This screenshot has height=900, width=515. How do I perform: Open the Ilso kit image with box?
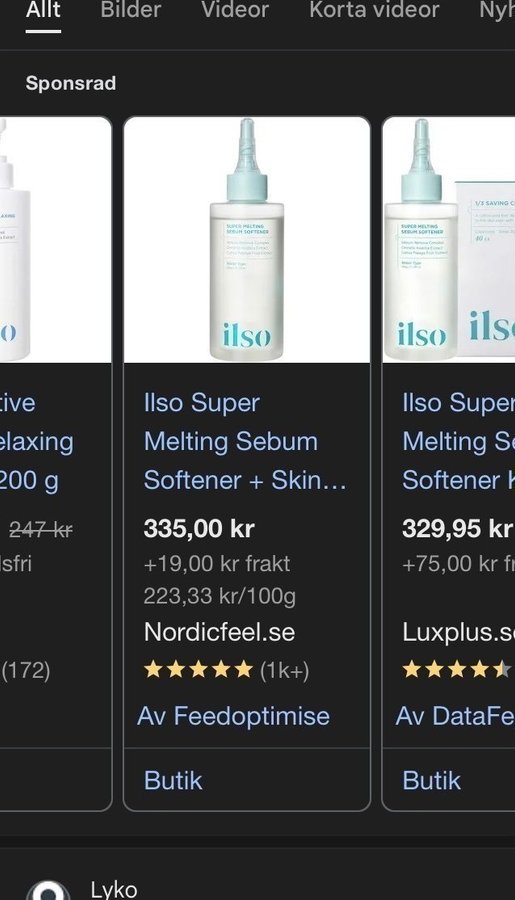(449, 240)
